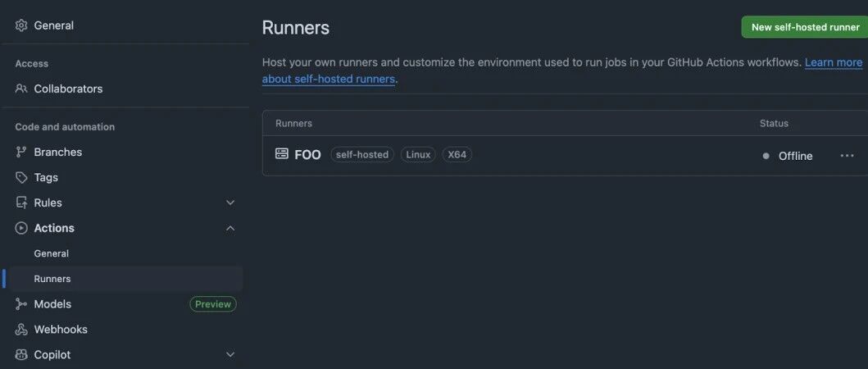Select General under Actions
The height and width of the screenshot is (369, 868).
(x=52, y=253)
